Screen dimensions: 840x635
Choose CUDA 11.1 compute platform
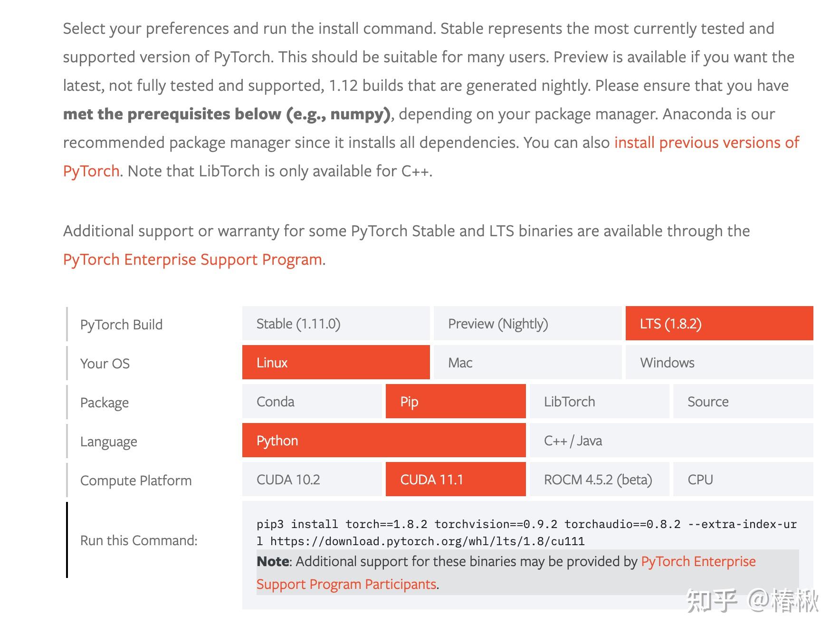coord(455,480)
